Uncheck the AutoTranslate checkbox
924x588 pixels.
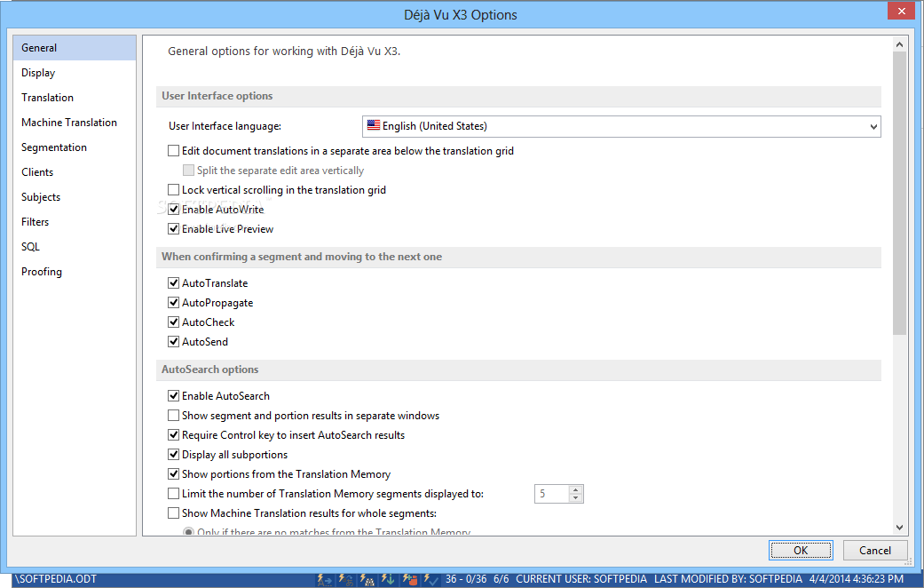tap(173, 283)
